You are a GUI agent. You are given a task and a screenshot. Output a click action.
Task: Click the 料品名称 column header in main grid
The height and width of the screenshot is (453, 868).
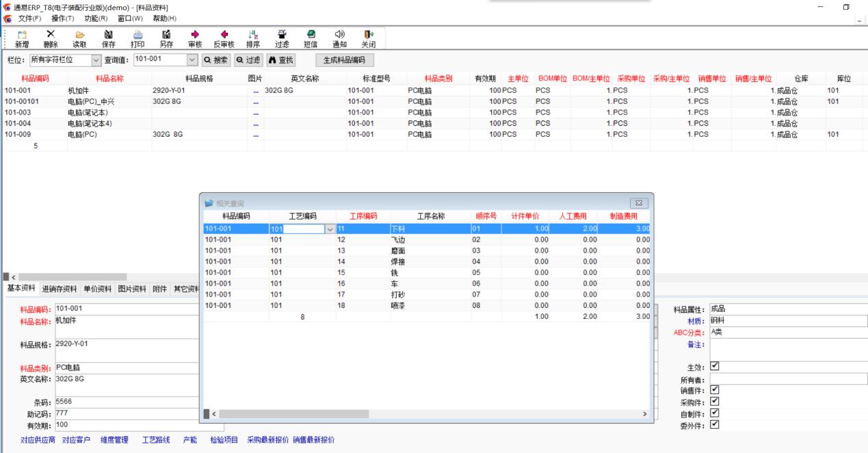tap(109, 79)
